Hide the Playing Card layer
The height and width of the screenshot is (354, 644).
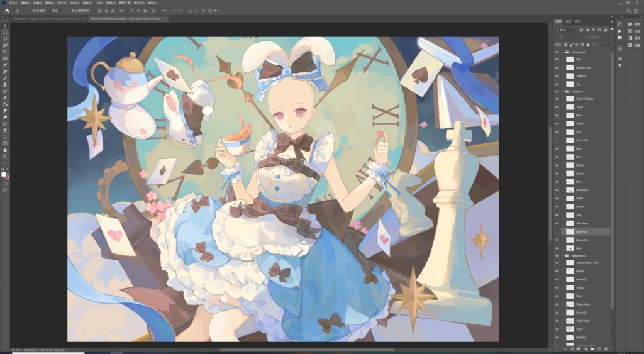click(557, 67)
